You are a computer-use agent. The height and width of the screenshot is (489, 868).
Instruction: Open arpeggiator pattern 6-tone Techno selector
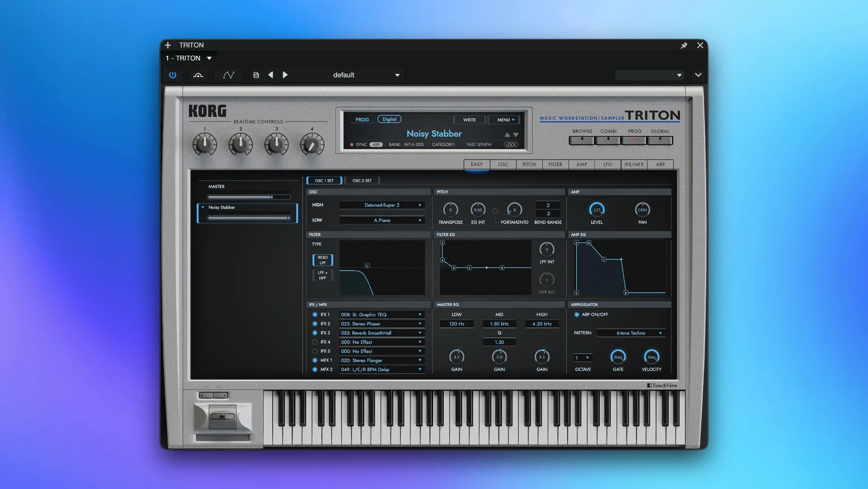(x=631, y=333)
